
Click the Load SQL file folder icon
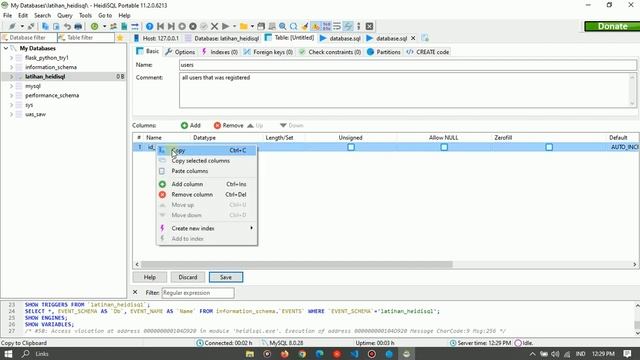click(x=244, y=26)
